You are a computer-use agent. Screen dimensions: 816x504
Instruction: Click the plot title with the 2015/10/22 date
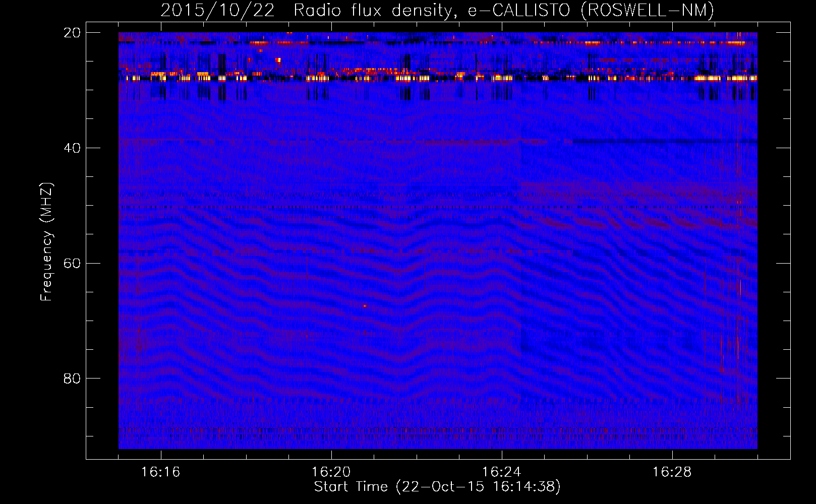437,11
